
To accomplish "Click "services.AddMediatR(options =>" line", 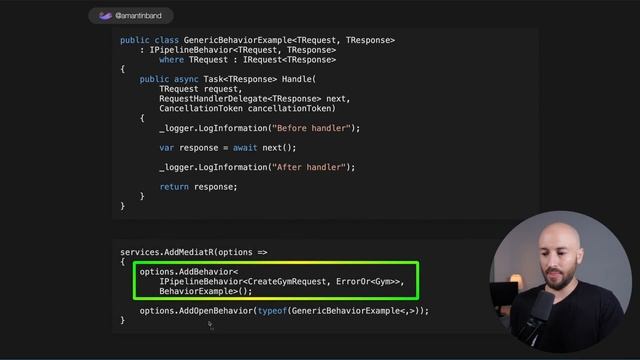I will click(x=193, y=252).
